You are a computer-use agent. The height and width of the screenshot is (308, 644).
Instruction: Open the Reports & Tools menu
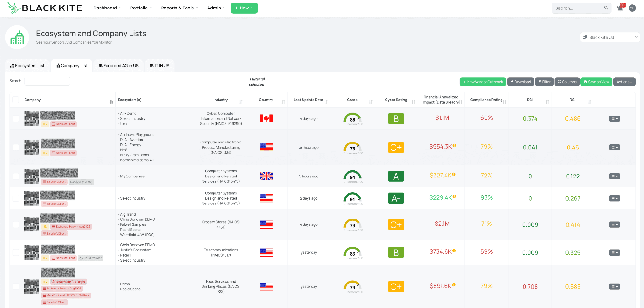(179, 8)
